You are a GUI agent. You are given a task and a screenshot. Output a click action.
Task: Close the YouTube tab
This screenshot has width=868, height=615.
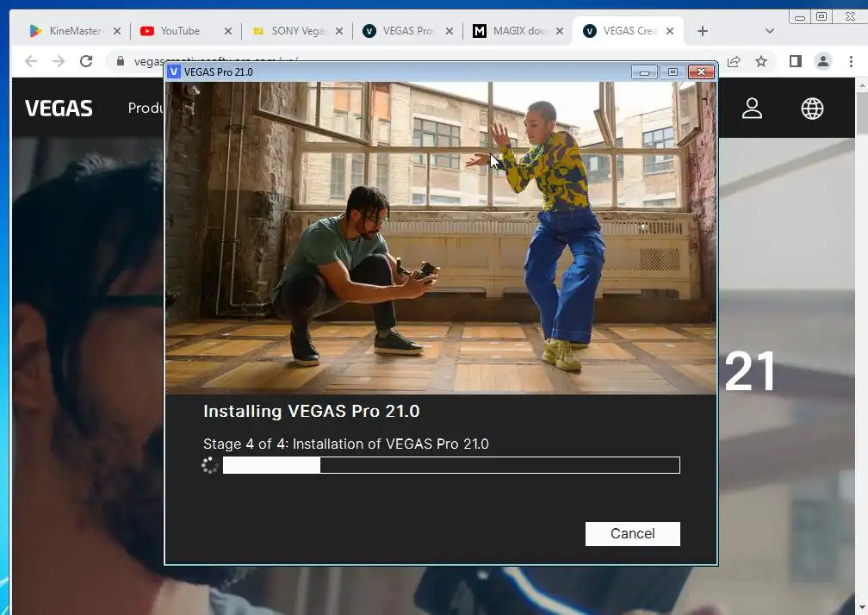(228, 31)
